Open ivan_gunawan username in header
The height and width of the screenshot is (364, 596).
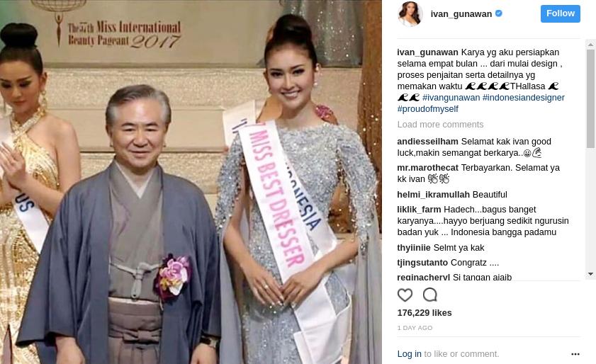(x=461, y=14)
